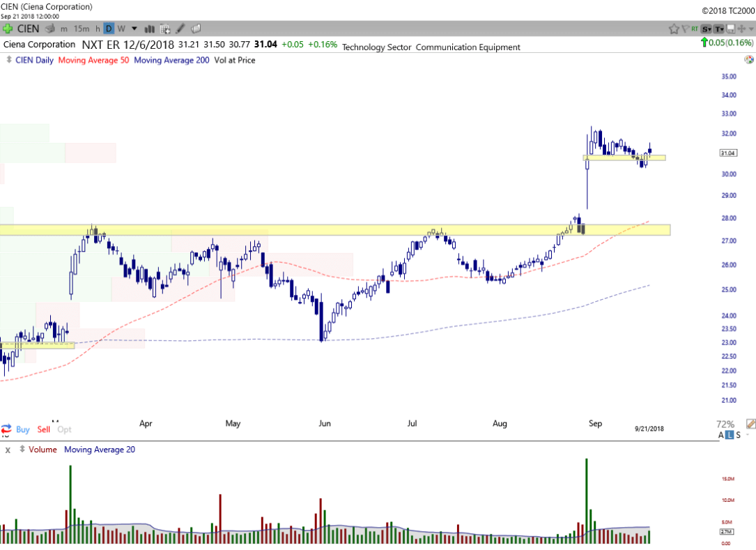Switch to Daily timeframe D button
The image size is (756, 550).
[x=109, y=29]
